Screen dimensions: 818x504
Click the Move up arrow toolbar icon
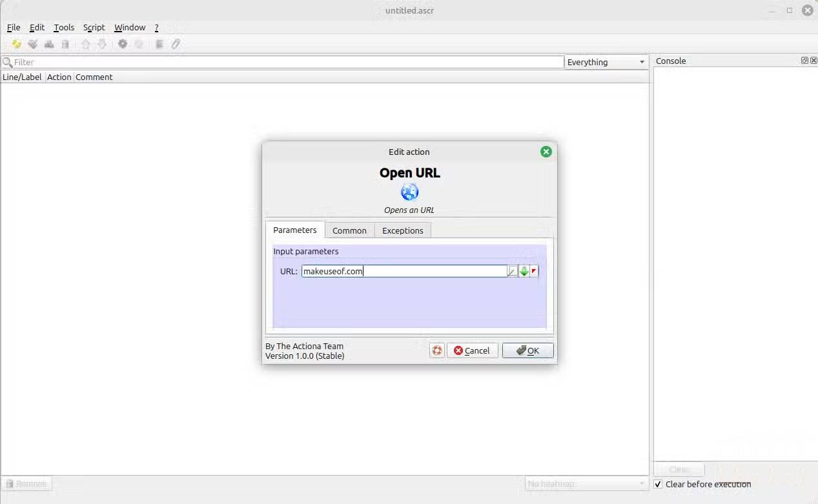86,44
